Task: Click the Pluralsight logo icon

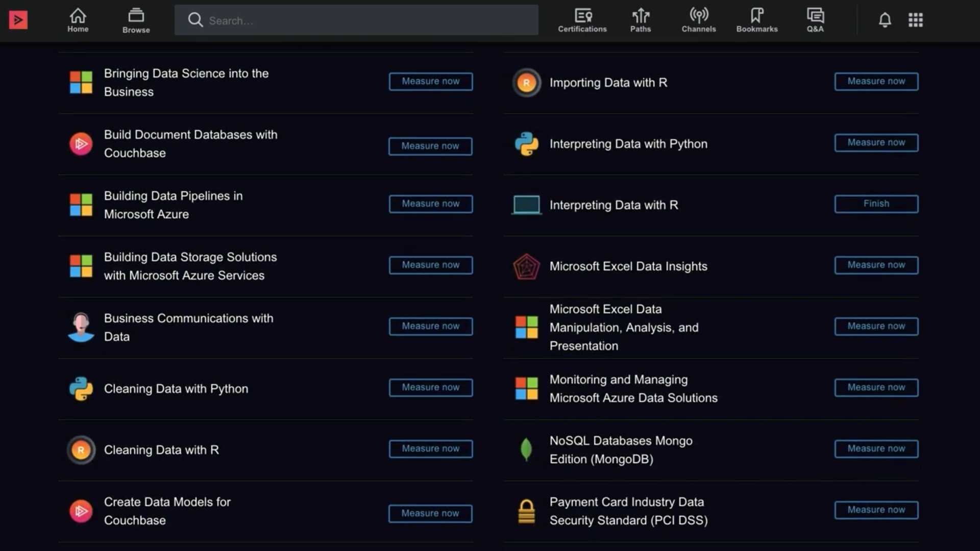Action: point(18,20)
